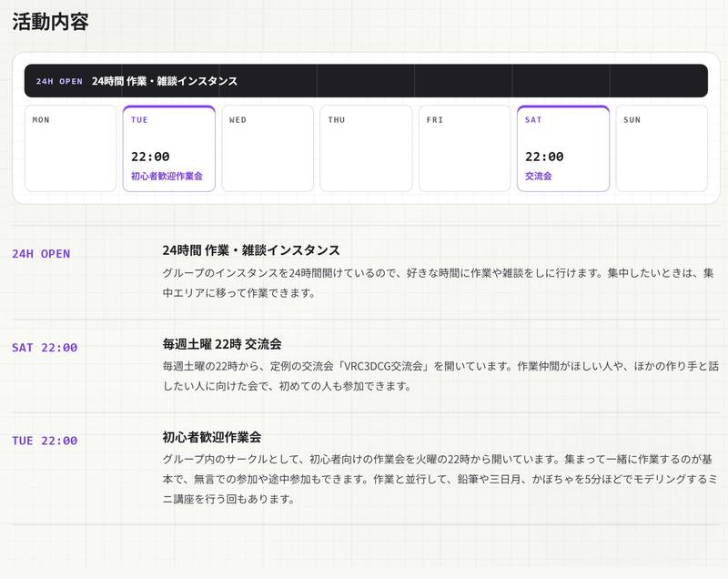Click the 24H OPEN label in the dark banner
The width and height of the screenshot is (728, 579).
pyautogui.click(x=59, y=81)
